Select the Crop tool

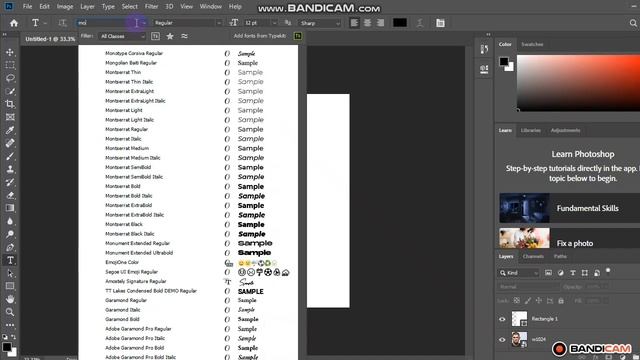[x=10, y=104]
